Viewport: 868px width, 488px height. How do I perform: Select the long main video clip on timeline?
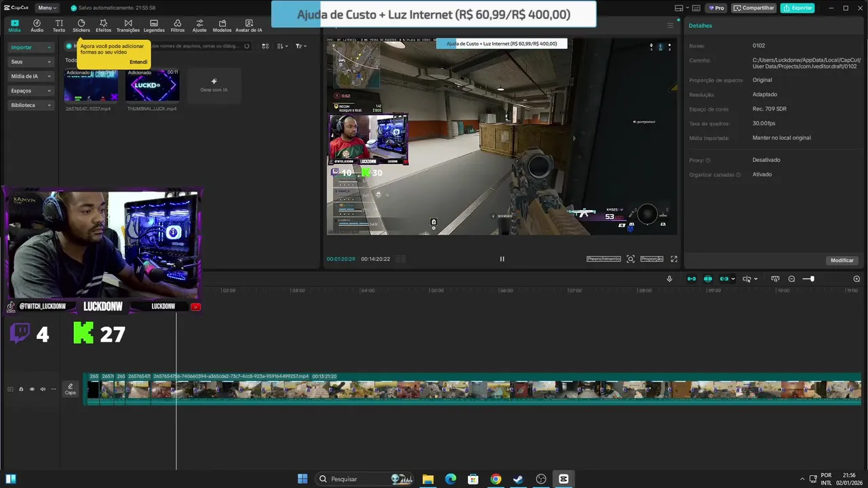point(507,389)
